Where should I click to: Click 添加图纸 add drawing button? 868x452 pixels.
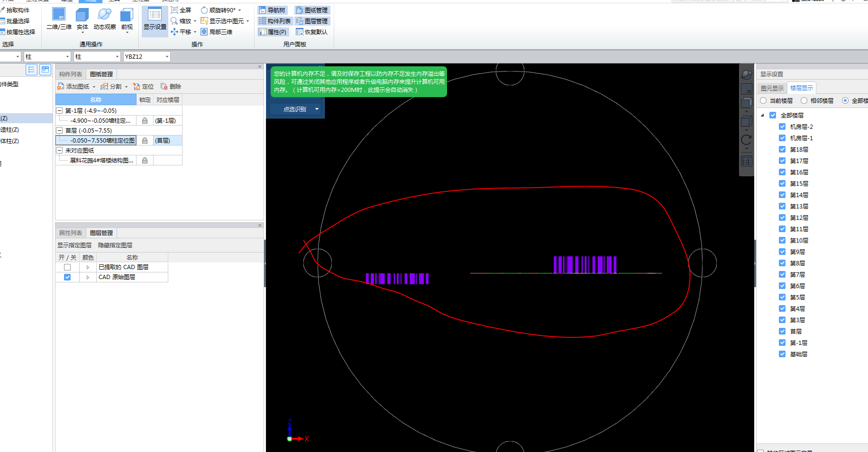[73, 86]
